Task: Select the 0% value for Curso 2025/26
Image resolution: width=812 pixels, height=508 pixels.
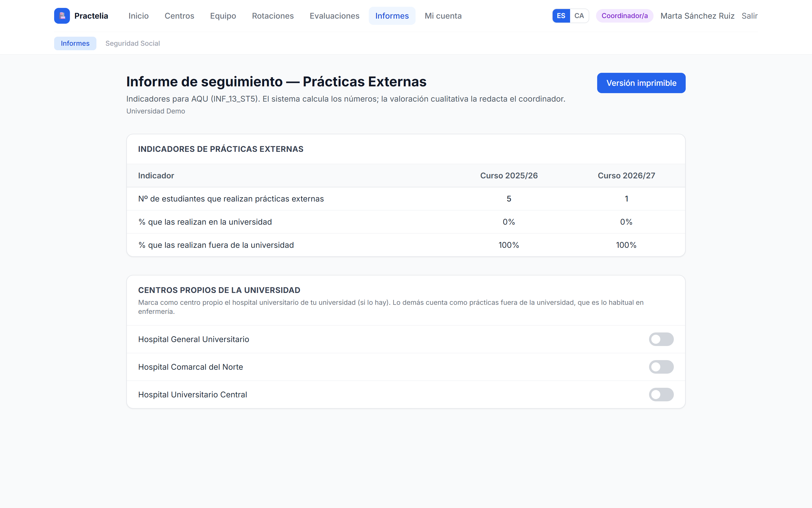Action: 509,222
